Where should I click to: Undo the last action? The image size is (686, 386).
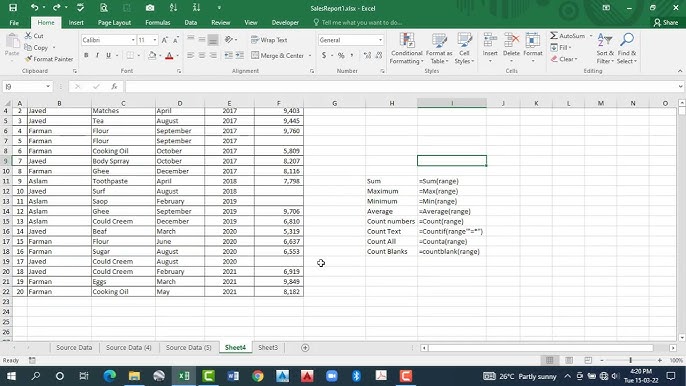click(34, 7)
